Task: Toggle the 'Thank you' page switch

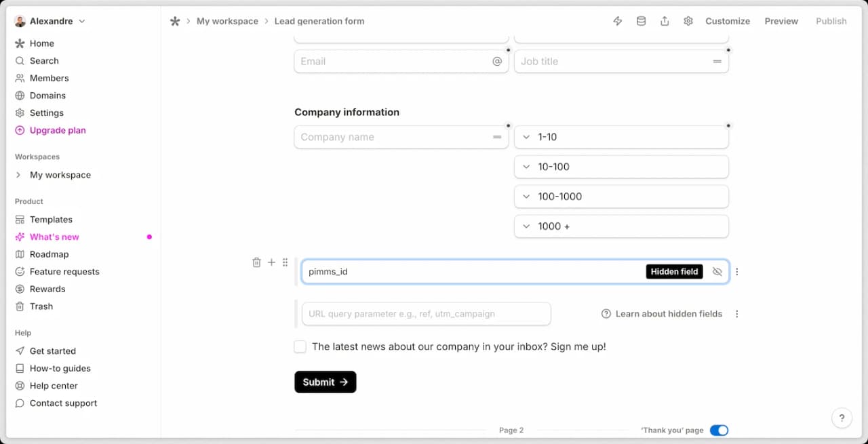Action: click(x=719, y=430)
